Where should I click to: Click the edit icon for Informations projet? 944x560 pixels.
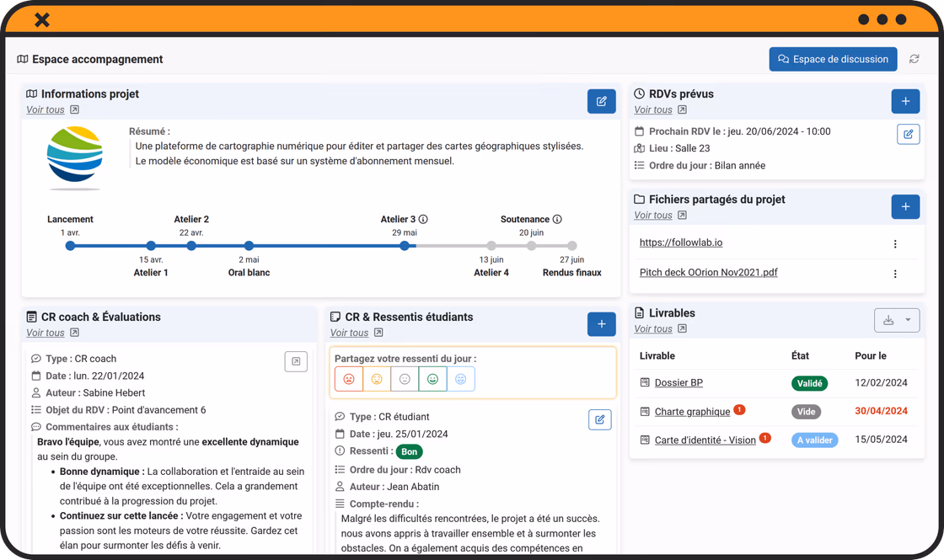tap(601, 101)
